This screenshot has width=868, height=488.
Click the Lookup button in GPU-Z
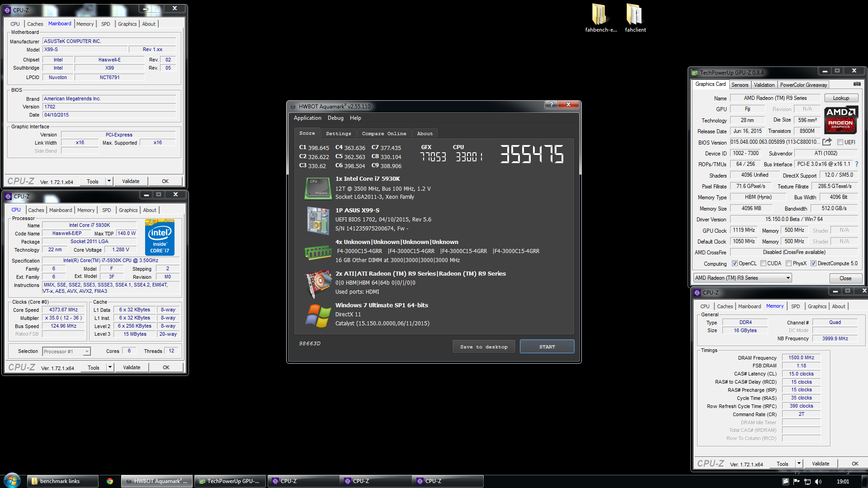[841, 98]
